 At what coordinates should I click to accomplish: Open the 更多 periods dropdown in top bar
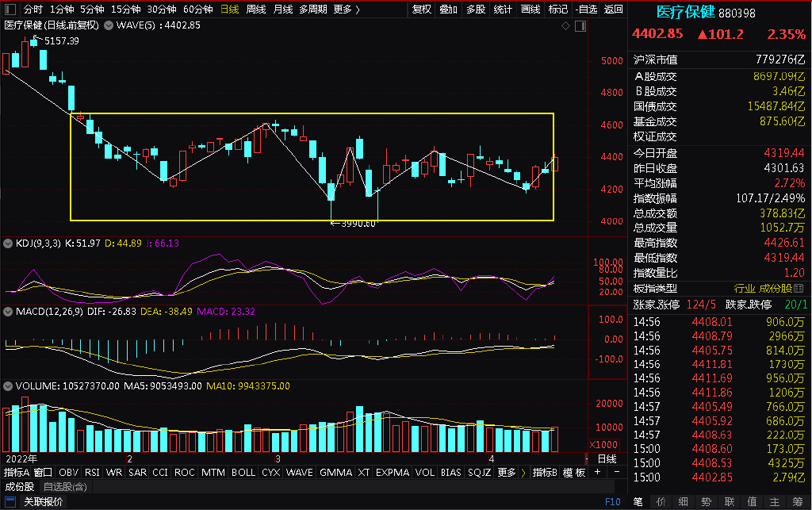(347, 10)
